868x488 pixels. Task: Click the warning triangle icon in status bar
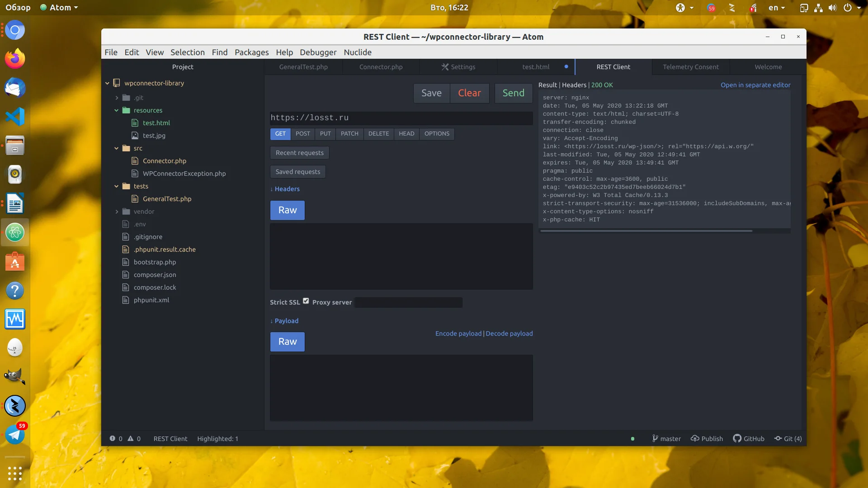coord(131,438)
